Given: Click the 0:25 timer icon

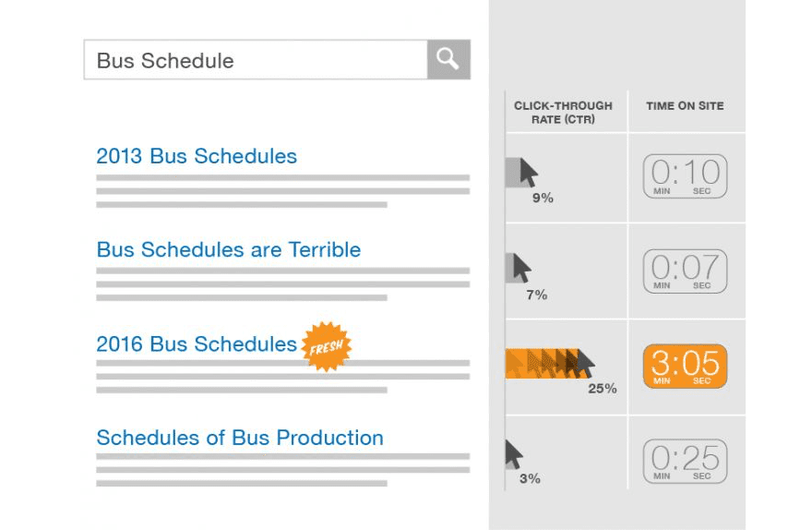Looking at the screenshot, I should tap(685, 460).
